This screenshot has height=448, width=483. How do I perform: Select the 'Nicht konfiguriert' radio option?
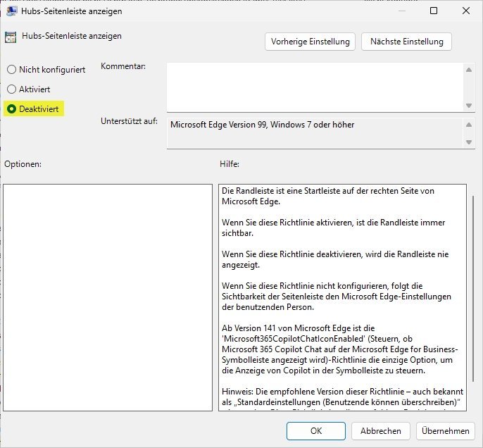(x=11, y=70)
